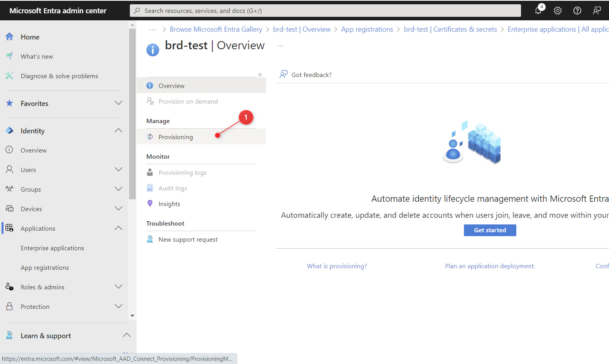Open Provision on demand
The width and height of the screenshot is (609, 364).
coord(201,101)
